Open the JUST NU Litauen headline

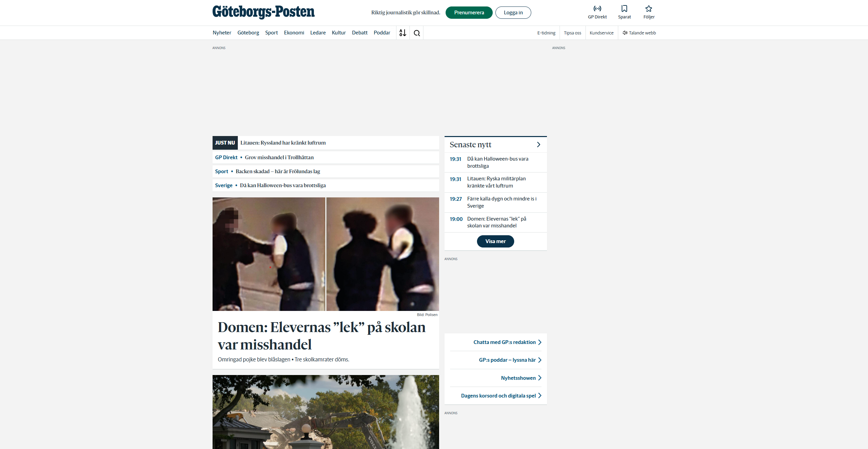tap(283, 143)
